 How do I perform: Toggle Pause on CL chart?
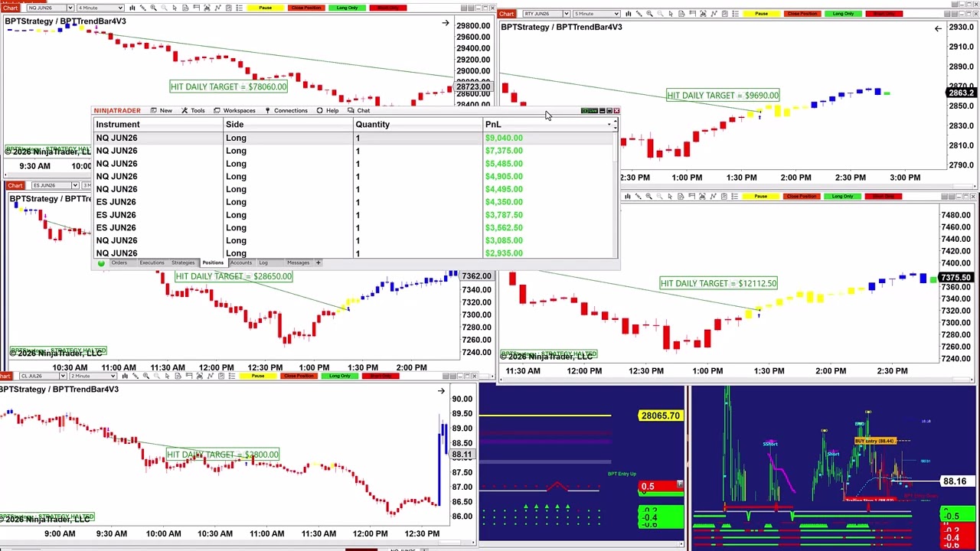point(258,376)
